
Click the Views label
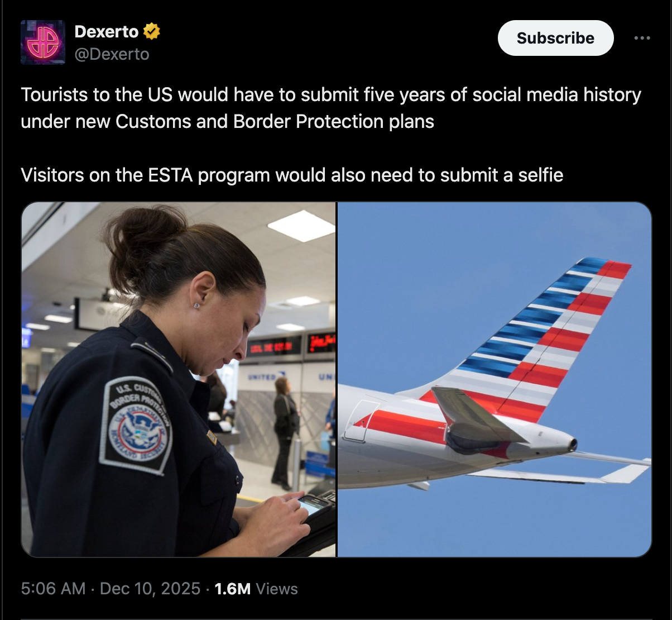pyautogui.click(x=277, y=589)
